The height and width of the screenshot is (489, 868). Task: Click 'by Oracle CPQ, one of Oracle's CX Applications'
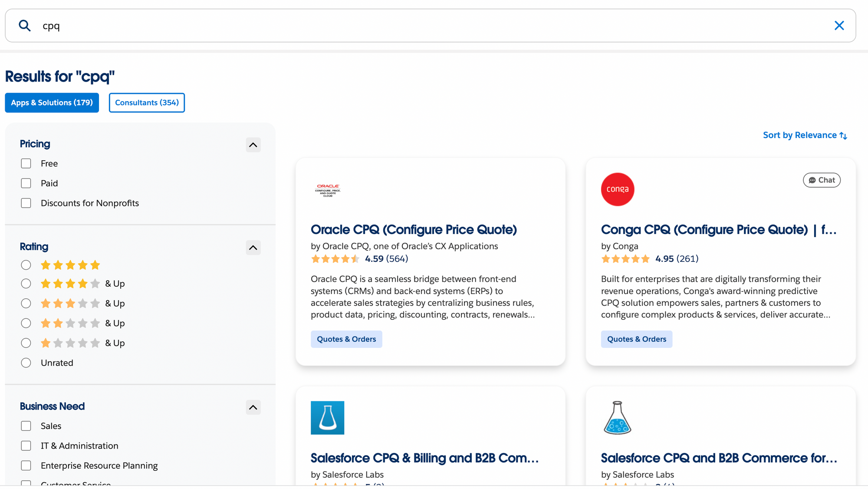404,246
